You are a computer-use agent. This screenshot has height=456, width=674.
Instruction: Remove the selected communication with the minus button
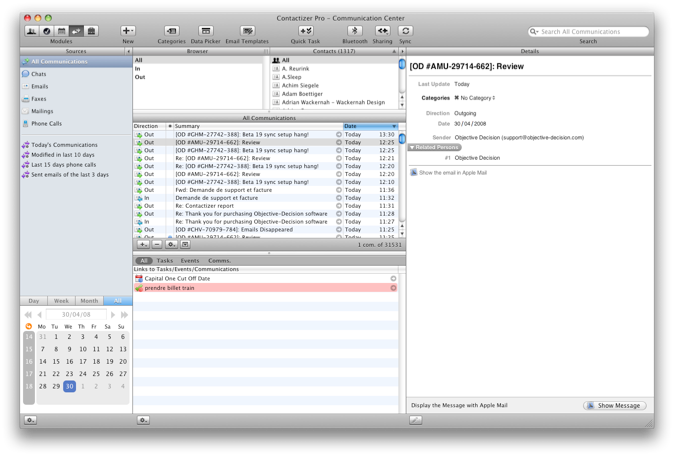(x=157, y=245)
